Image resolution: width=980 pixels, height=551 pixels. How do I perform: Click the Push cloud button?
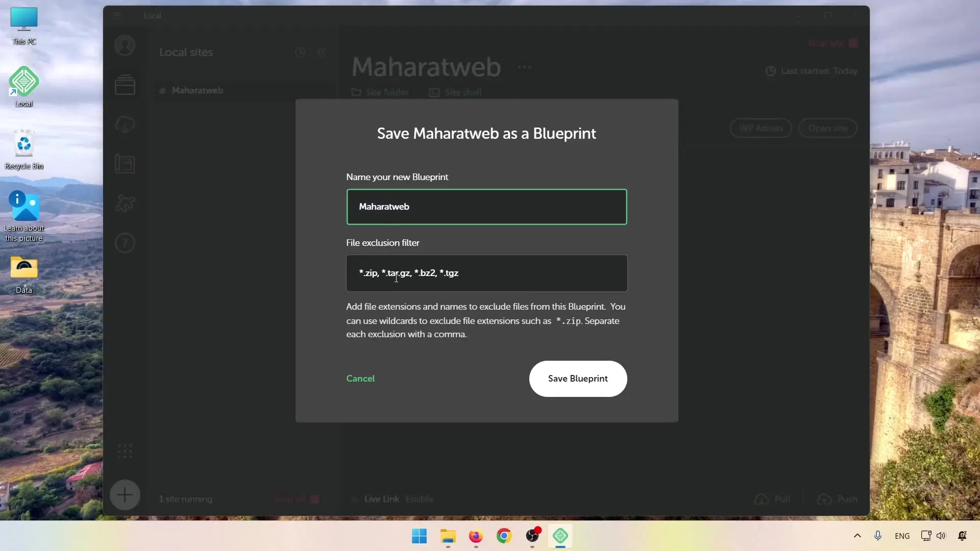pos(837,499)
